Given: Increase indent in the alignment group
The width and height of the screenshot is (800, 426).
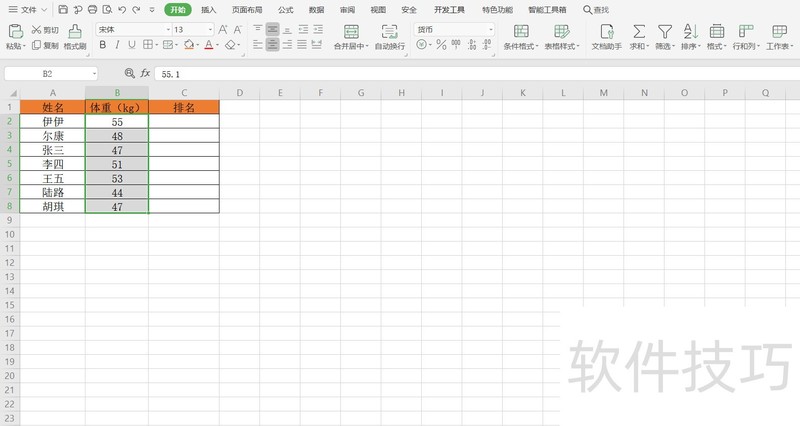Looking at the screenshot, I should 318,29.
